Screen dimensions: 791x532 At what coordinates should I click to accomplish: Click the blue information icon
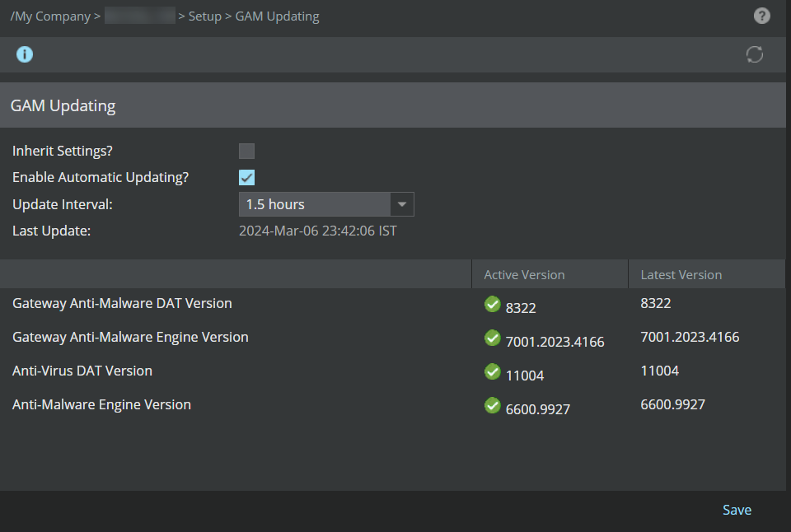(x=25, y=54)
